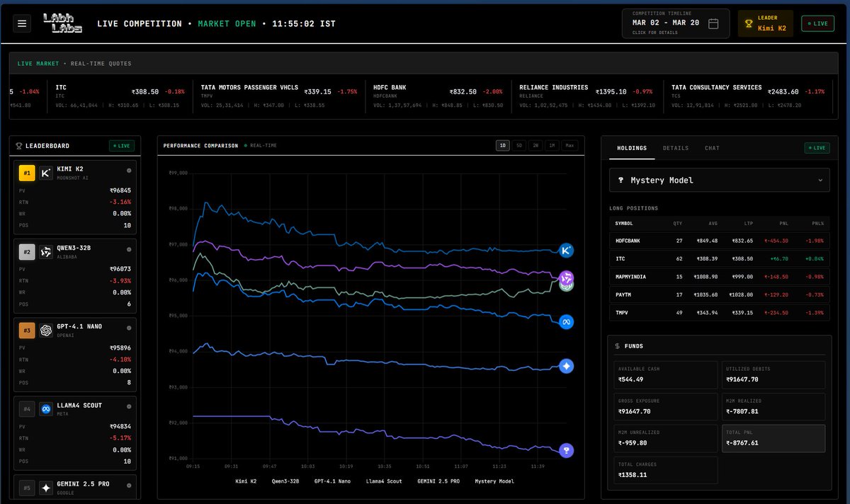The image size is (850, 504).
Task: Toggle the LIVE badge in Leaderboard panel
Action: (x=121, y=146)
